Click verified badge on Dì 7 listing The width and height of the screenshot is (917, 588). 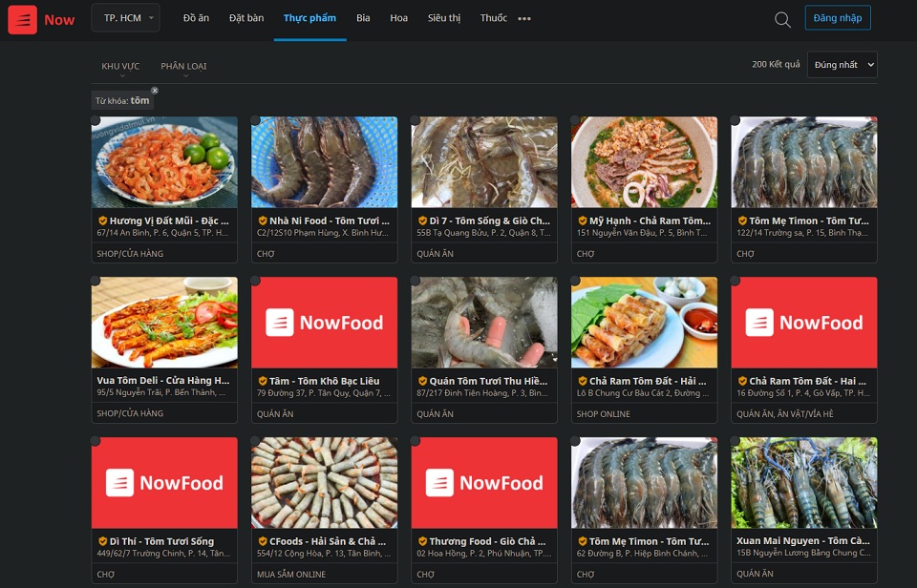coord(422,220)
